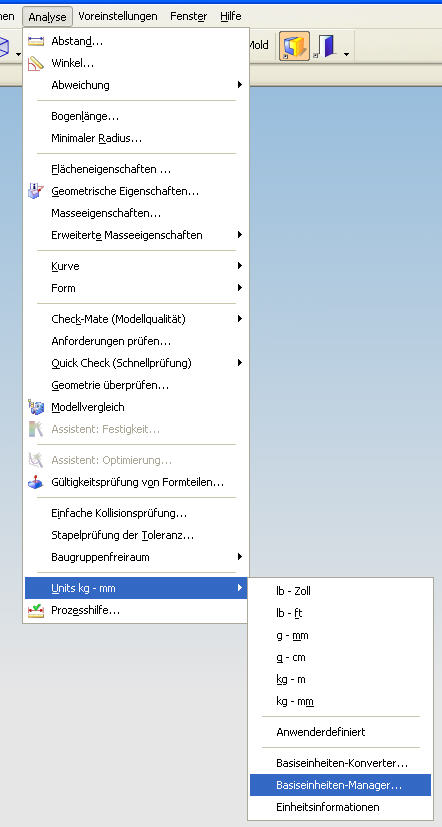Image resolution: width=442 pixels, height=827 pixels.
Task: Click the Gültigkeitsprüfung von Formteilen icon
Action: [x=36, y=482]
